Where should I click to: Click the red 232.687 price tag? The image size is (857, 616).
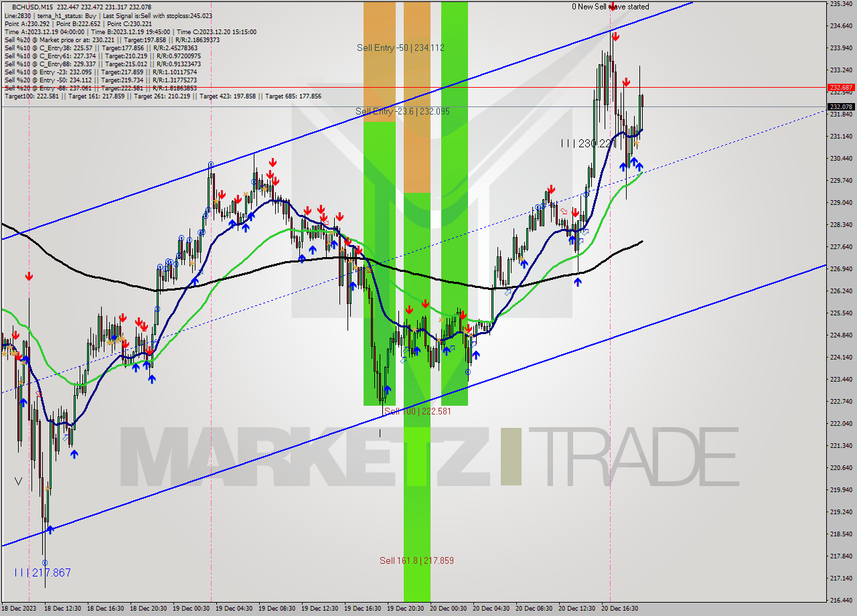[841, 87]
